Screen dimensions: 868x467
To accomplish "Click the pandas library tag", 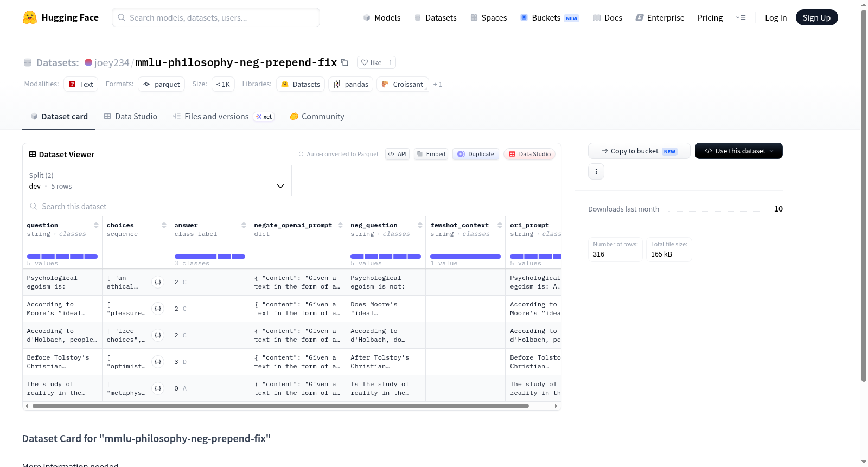I will click(x=350, y=84).
